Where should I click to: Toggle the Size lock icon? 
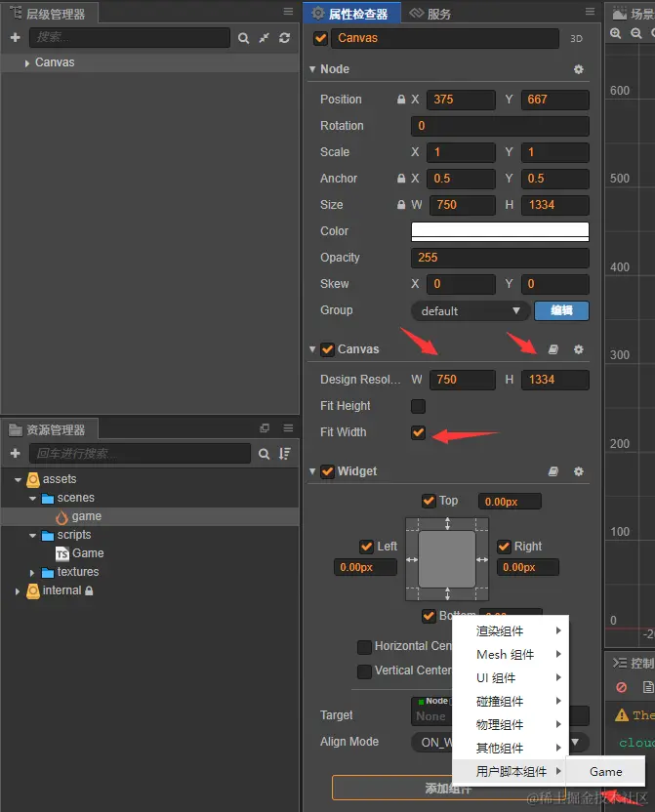pos(401,205)
